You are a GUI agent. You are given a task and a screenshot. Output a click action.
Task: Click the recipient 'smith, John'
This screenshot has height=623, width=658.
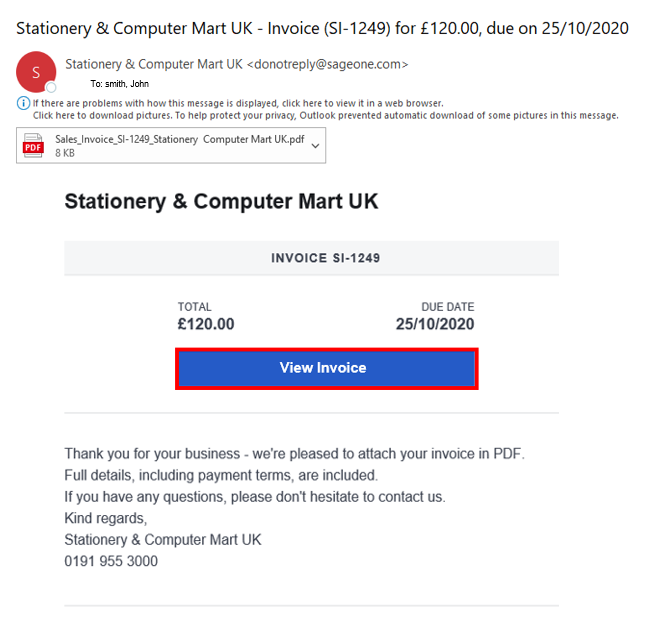[126, 84]
